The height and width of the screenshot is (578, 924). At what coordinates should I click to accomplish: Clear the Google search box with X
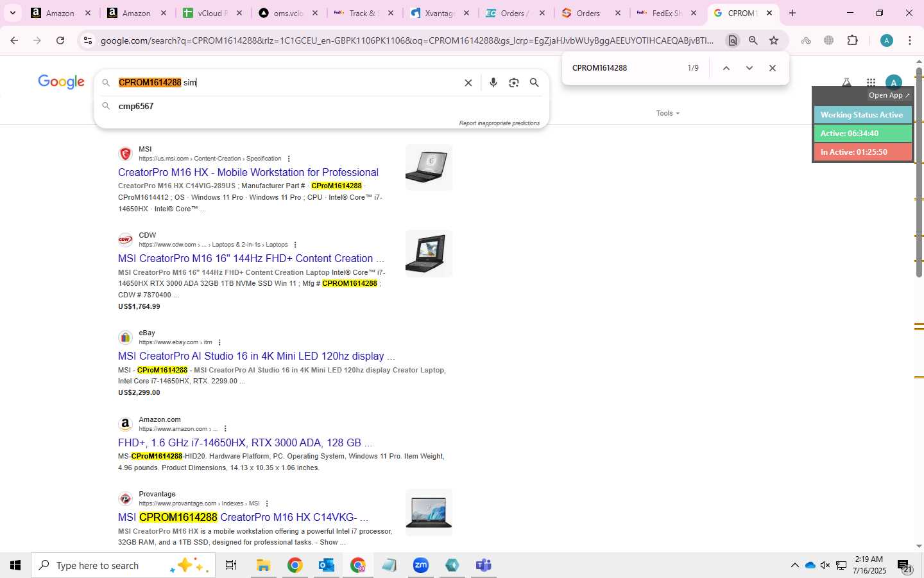(x=468, y=83)
